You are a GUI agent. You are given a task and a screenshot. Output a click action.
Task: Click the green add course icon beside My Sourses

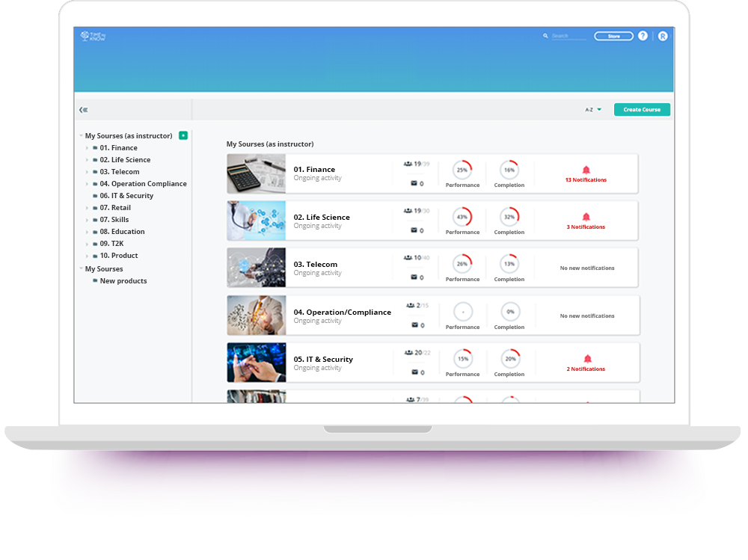point(183,135)
